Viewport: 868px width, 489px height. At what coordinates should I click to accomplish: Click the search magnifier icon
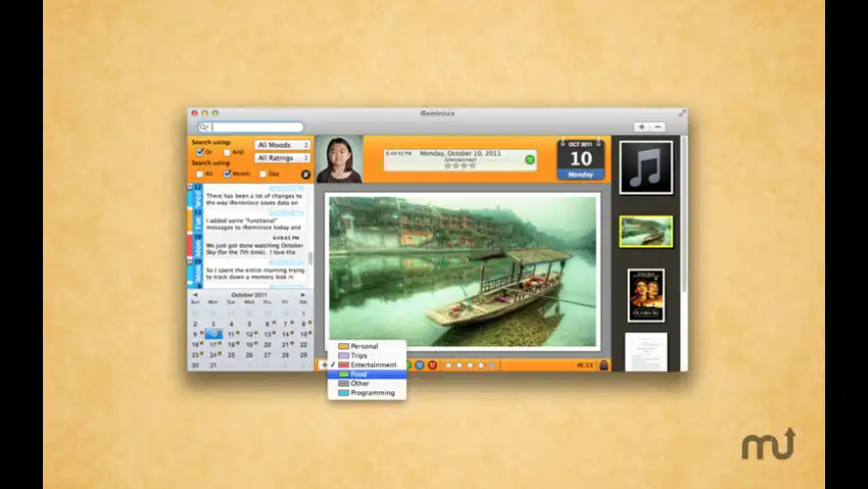click(x=204, y=128)
